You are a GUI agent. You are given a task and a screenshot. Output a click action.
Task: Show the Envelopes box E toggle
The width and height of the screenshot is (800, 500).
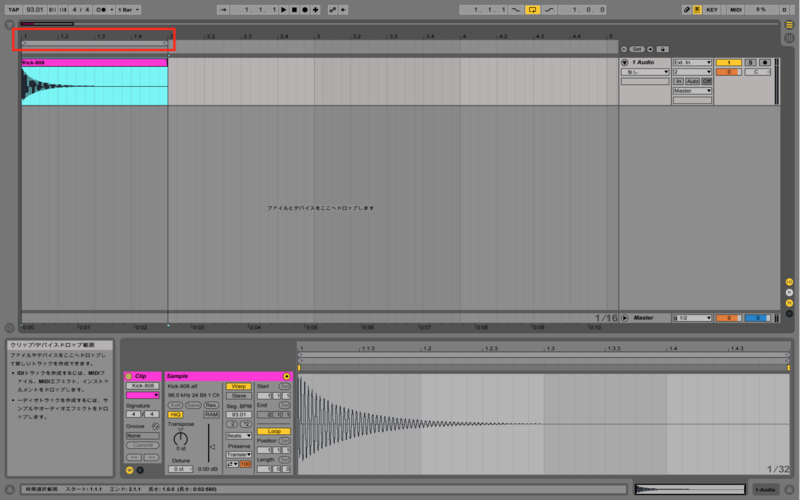point(140,470)
